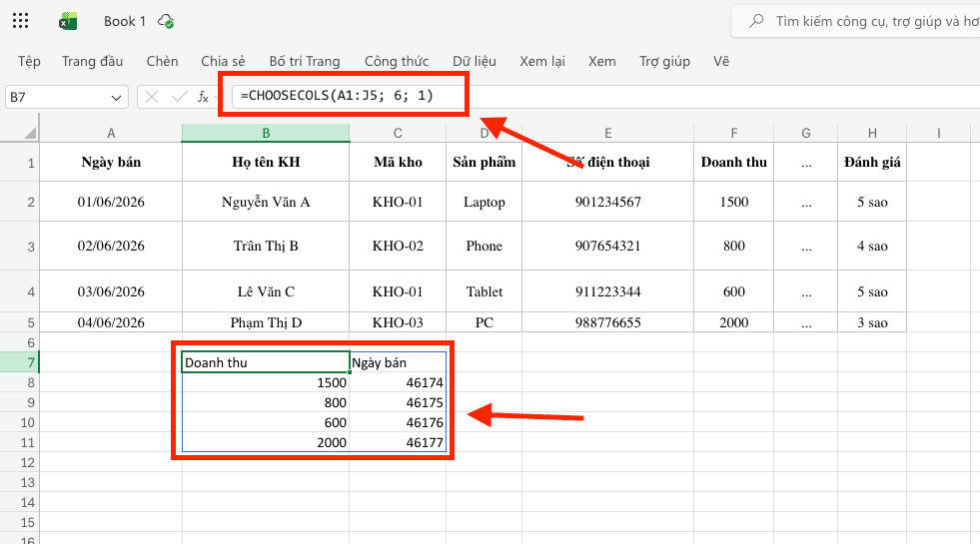Select cell Phạm Thị D
Screen dimensions: 980x544
pos(266,322)
